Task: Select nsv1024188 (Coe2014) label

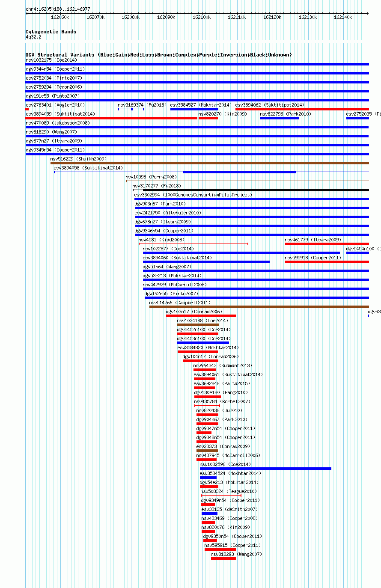Action: [203, 321]
